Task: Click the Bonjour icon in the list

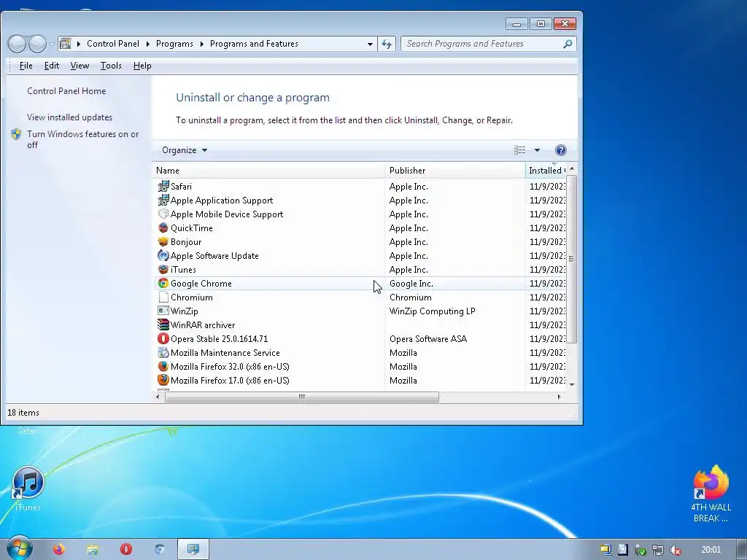Action: coord(163,241)
